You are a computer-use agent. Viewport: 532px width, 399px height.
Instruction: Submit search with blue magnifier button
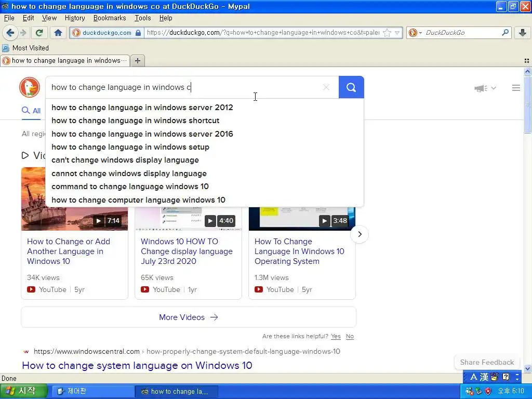point(351,87)
